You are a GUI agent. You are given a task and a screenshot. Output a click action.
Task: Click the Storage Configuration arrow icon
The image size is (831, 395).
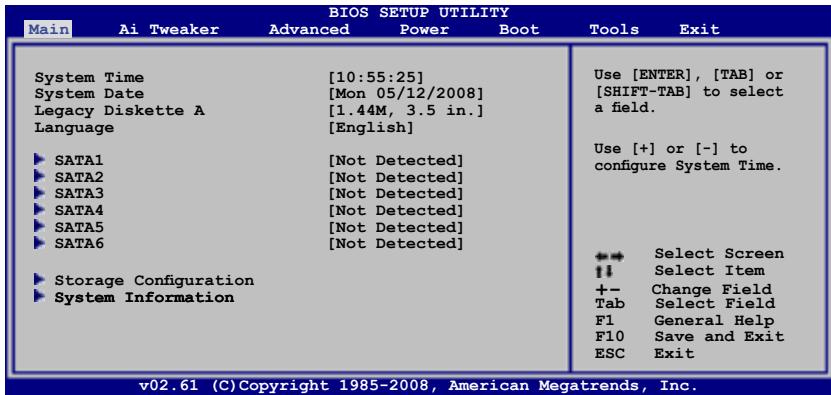click(39, 279)
